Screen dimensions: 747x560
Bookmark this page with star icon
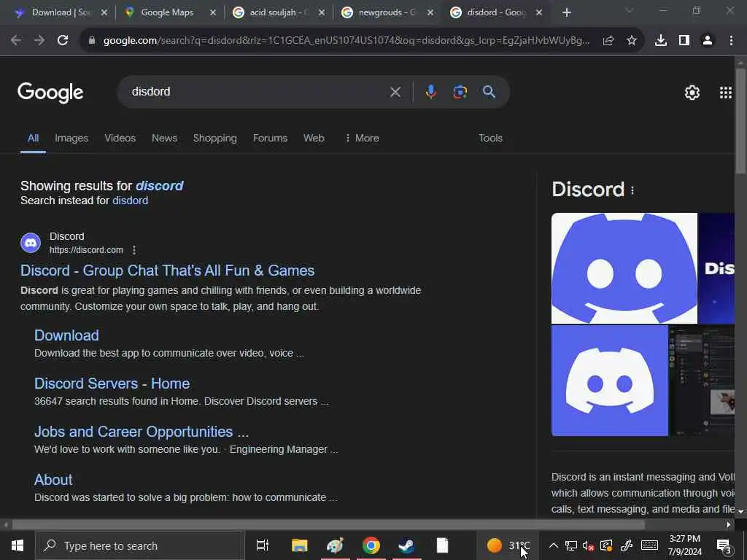click(x=631, y=41)
